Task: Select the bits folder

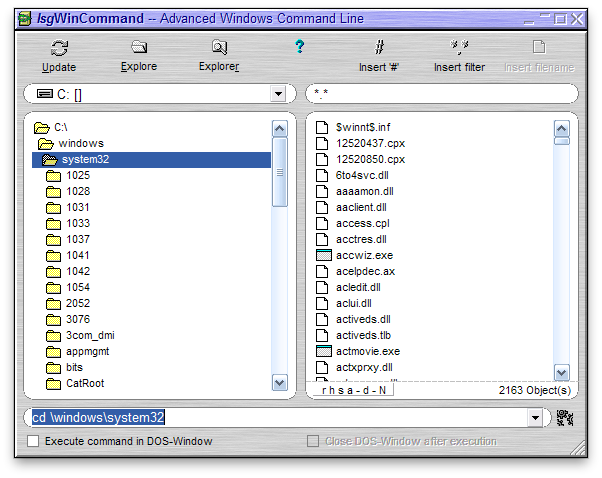Action: 74,367
